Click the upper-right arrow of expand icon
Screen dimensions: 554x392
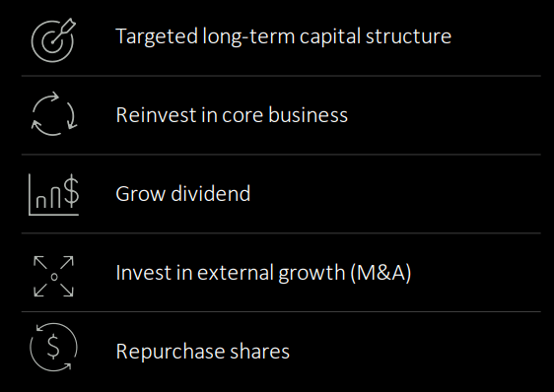(67, 263)
